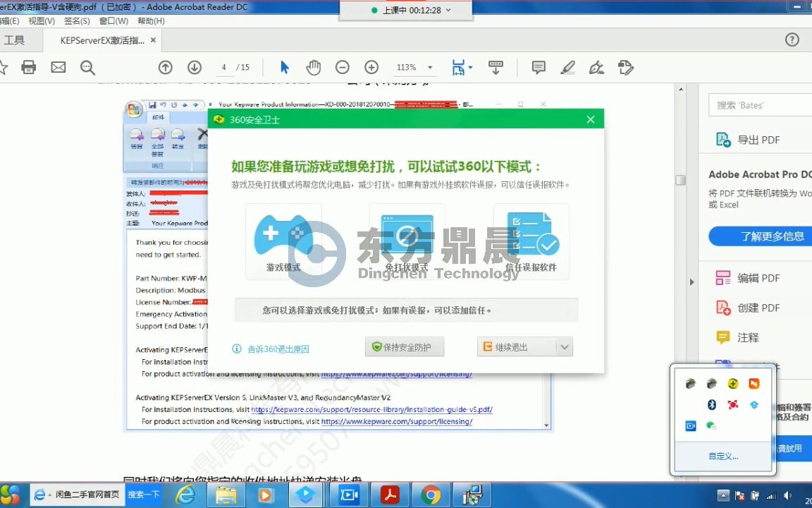Expand the page fit options dropdown
The image size is (812, 508).
[x=471, y=67]
